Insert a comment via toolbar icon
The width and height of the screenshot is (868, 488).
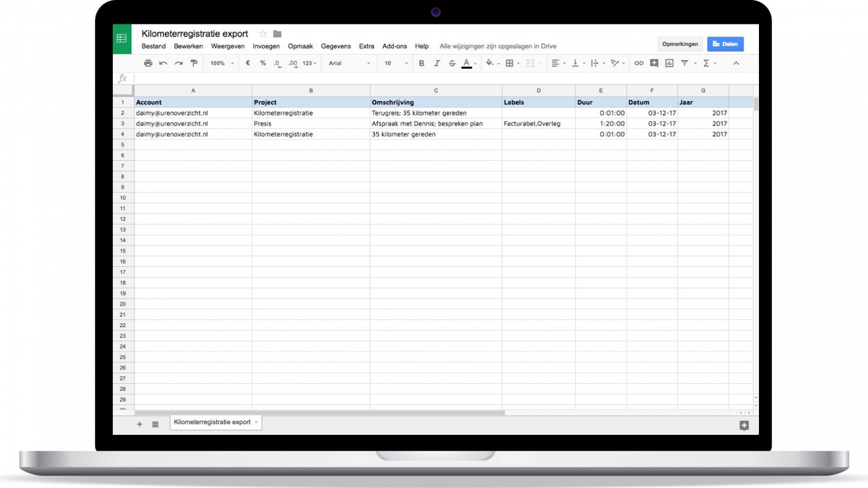654,63
